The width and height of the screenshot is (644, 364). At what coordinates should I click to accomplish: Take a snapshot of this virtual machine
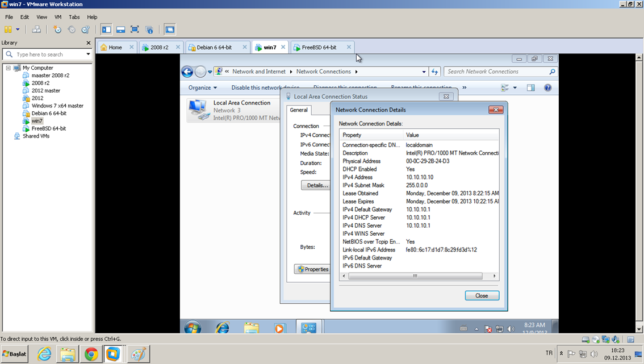coord(57,30)
